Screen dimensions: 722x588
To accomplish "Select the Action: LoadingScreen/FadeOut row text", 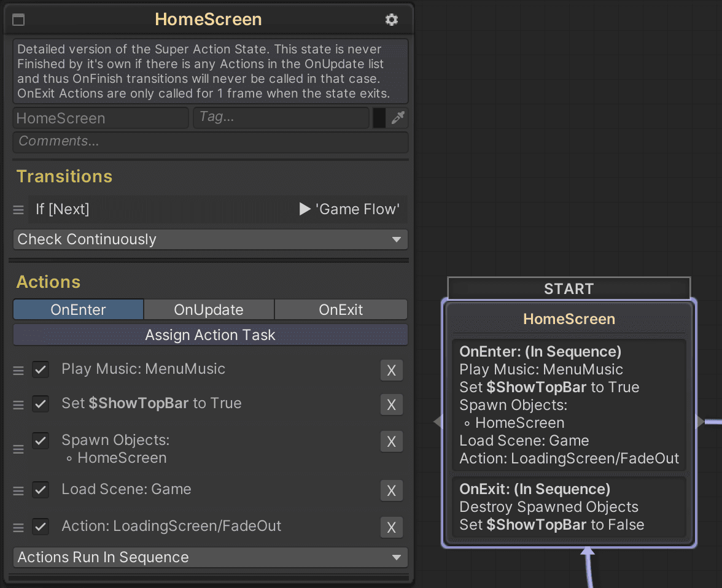I will pos(171,526).
